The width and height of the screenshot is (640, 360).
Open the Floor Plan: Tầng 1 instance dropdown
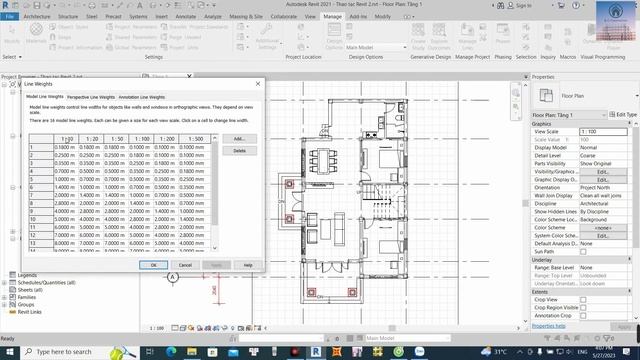point(569,115)
